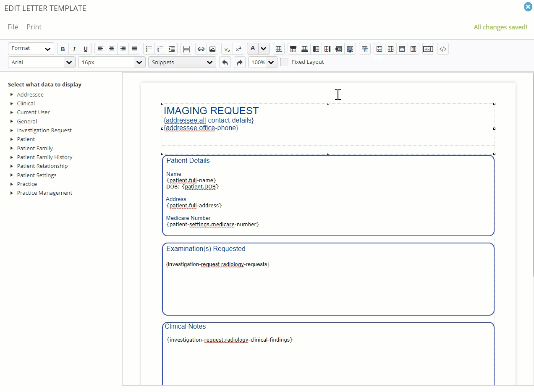Screen dimensions: 534x392
Task: Expand the Patient Family History item
Action: tap(44, 157)
